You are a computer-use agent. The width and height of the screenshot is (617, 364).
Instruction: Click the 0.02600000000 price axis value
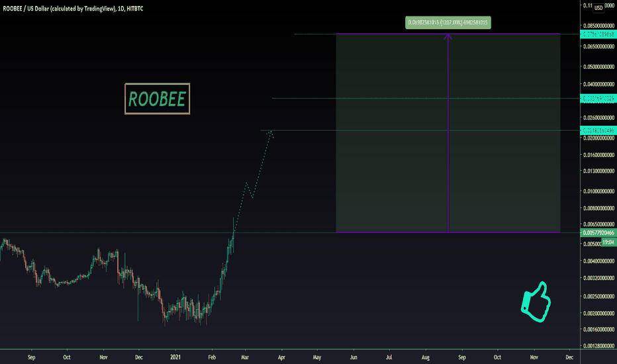coord(598,117)
